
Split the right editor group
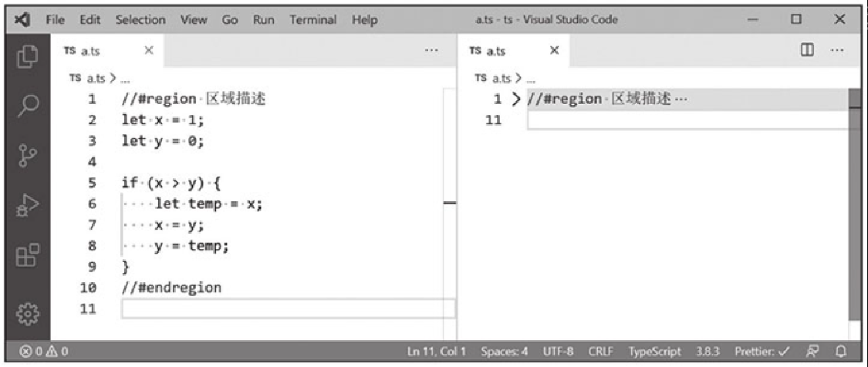coord(807,50)
